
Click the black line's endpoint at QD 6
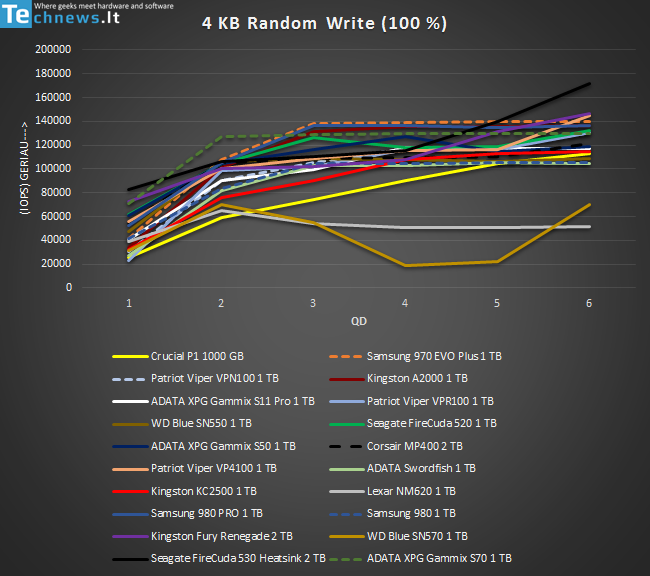(589, 84)
